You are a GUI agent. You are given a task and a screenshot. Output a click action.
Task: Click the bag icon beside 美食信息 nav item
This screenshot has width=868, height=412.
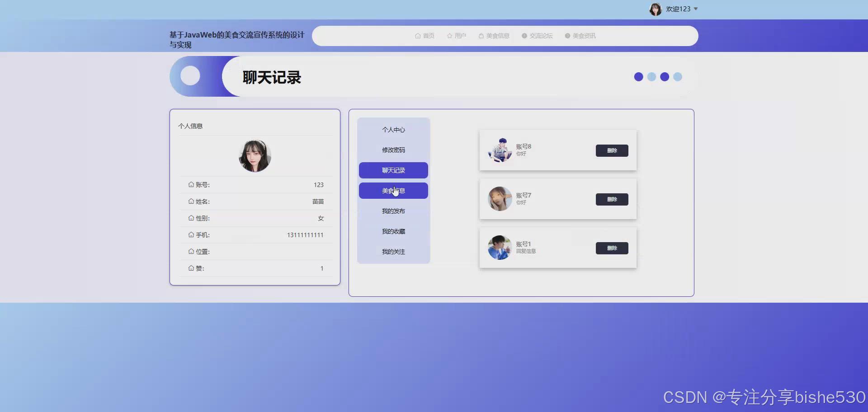tap(480, 36)
